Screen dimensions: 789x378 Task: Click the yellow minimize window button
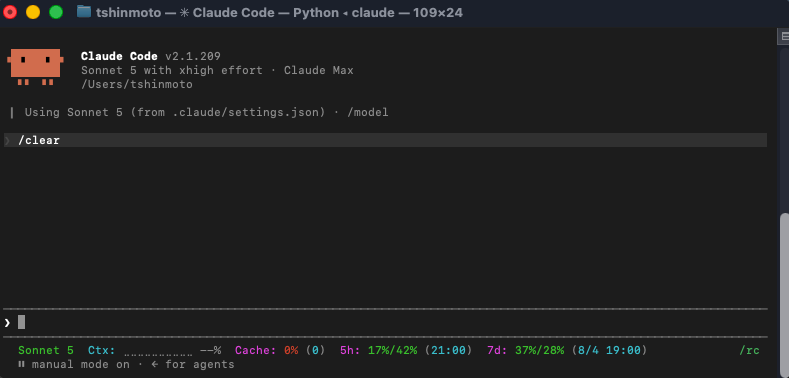pos(33,12)
